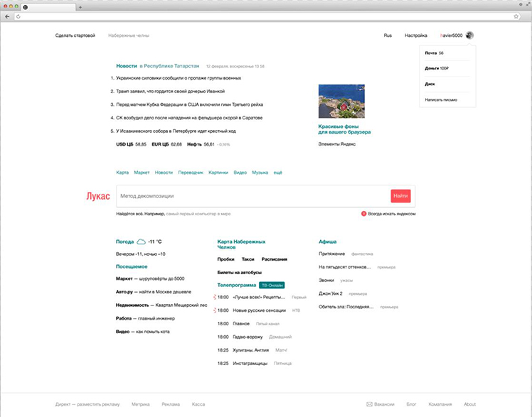Viewport: 532px width, 417px height.
Task: Open news about Трамп и Иванка
Action: (x=170, y=91)
